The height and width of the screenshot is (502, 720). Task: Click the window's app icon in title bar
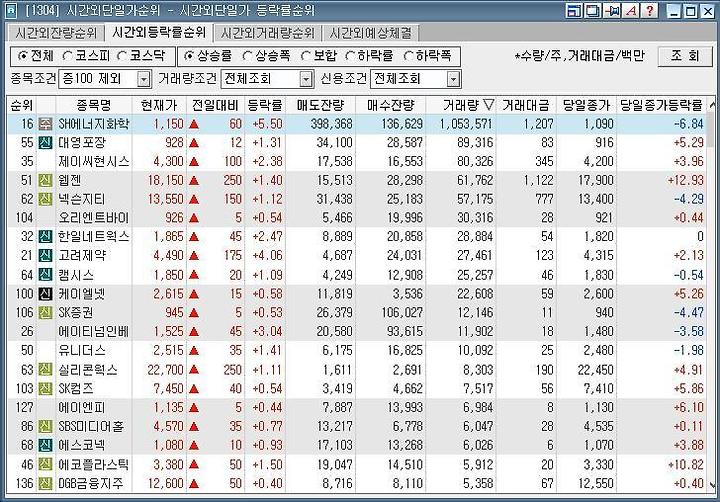[11, 11]
